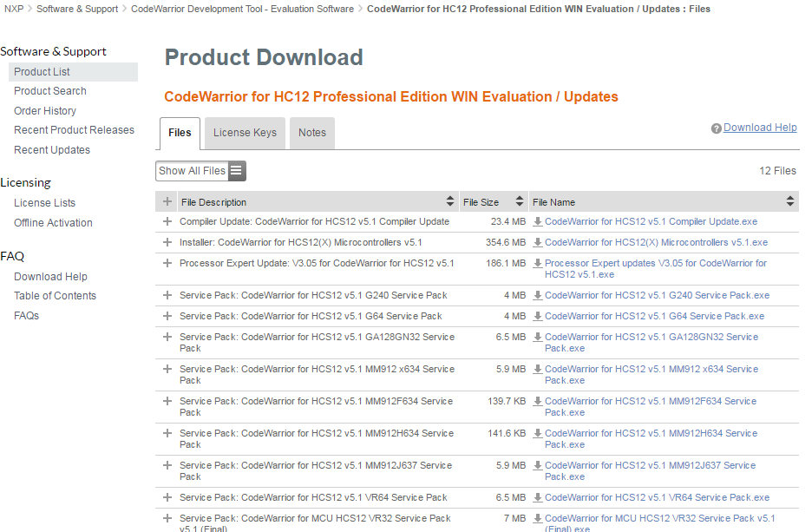Screen dimensions: 812x532
Task: Expand the Processor Expert Update row
Action: tap(167, 264)
